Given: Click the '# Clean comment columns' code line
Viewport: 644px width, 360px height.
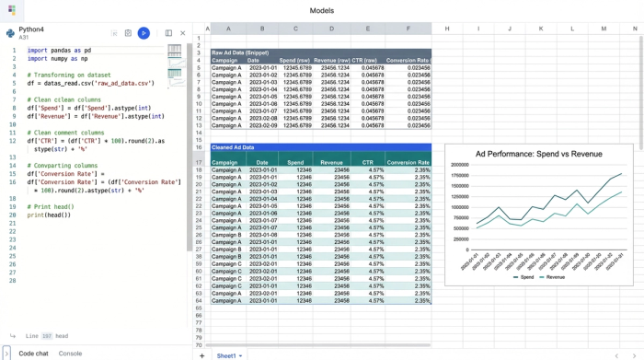Looking at the screenshot, I should pyautogui.click(x=65, y=133).
